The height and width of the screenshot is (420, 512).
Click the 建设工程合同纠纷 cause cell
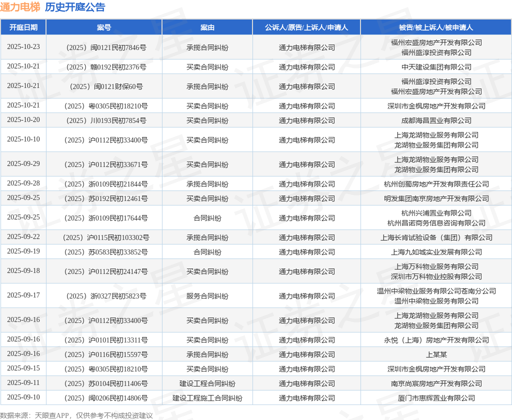[x=207, y=383]
